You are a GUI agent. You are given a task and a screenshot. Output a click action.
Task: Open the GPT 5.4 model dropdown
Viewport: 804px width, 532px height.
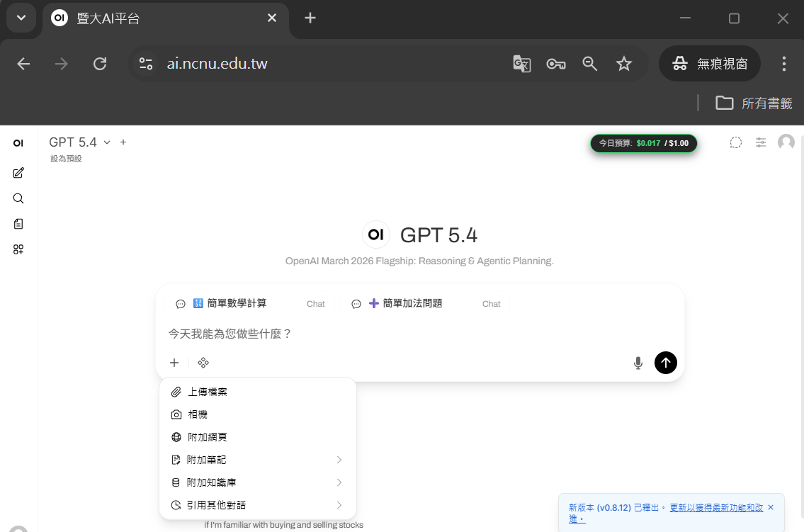[x=78, y=142]
